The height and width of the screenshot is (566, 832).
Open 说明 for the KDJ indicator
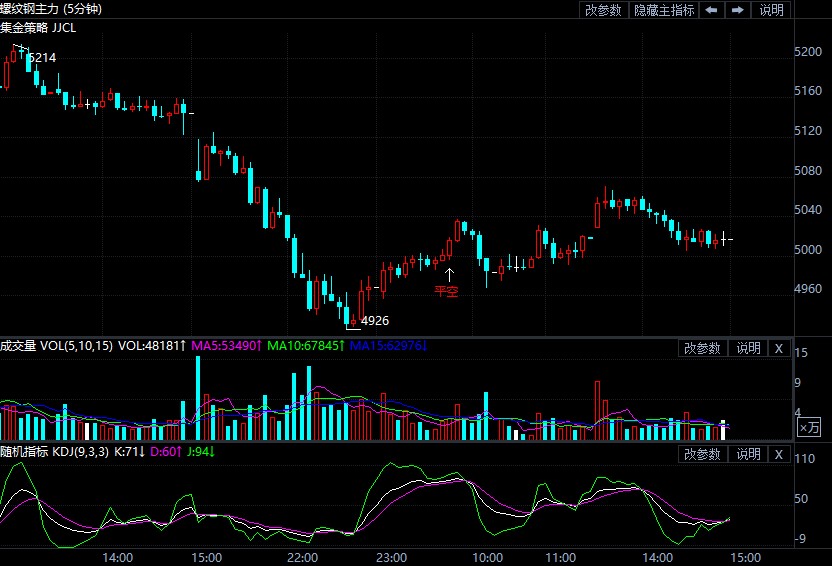pyautogui.click(x=748, y=454)
